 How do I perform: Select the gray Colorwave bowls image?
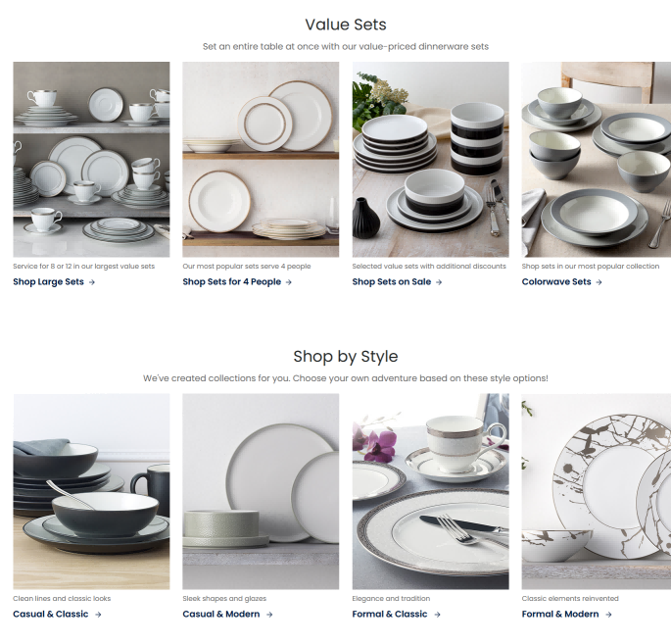coord(597,160)
